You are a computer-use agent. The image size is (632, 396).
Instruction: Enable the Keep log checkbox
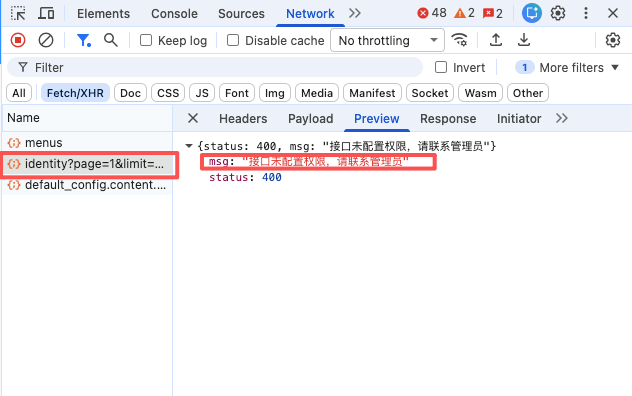tap(146, 40)
